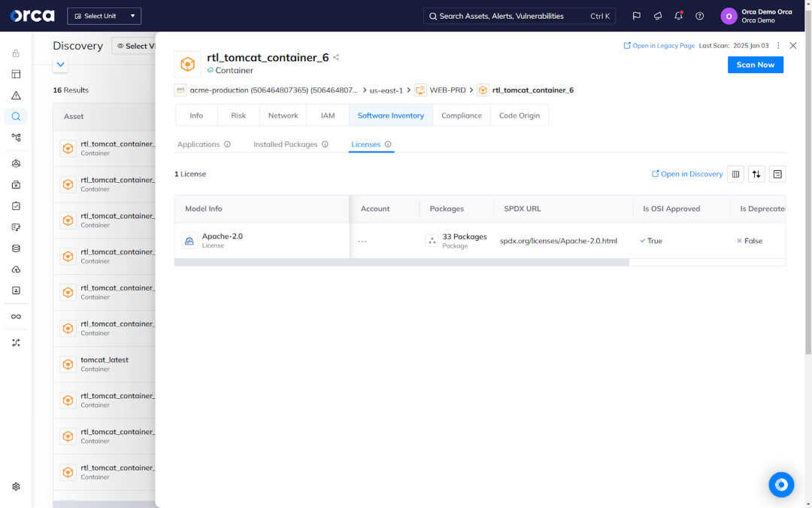812x508 pixels.
Task: Click the hexagon shield icon in sidebar
Action: coord(16,163)
